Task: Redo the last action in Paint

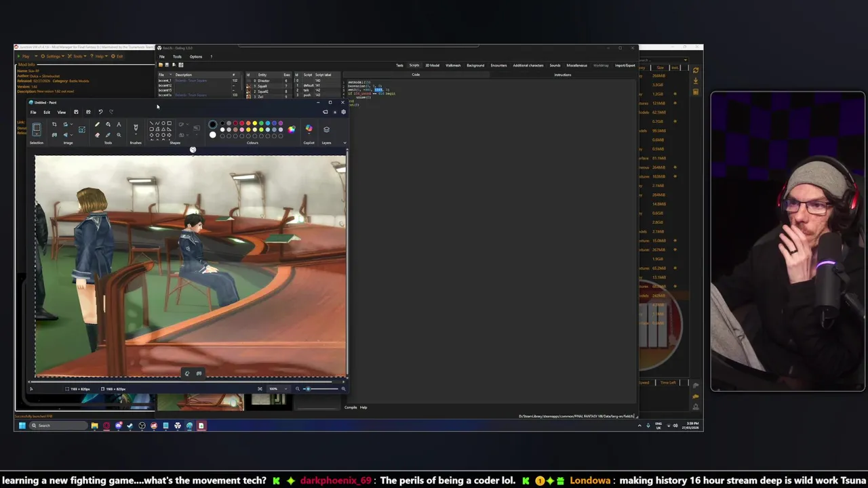Action: [x=111, y=112]
